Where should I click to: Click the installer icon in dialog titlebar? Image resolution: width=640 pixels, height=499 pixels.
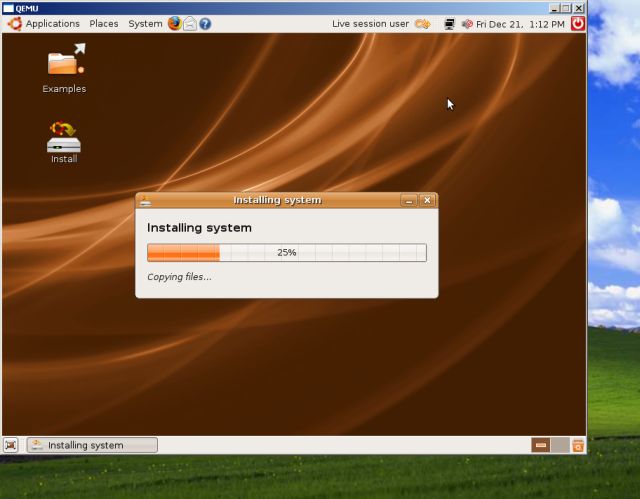click(x=145, y=201)
